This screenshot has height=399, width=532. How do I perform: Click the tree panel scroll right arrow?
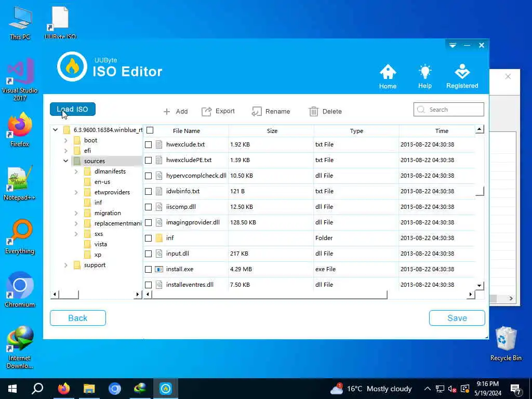[x=137, y=295]
